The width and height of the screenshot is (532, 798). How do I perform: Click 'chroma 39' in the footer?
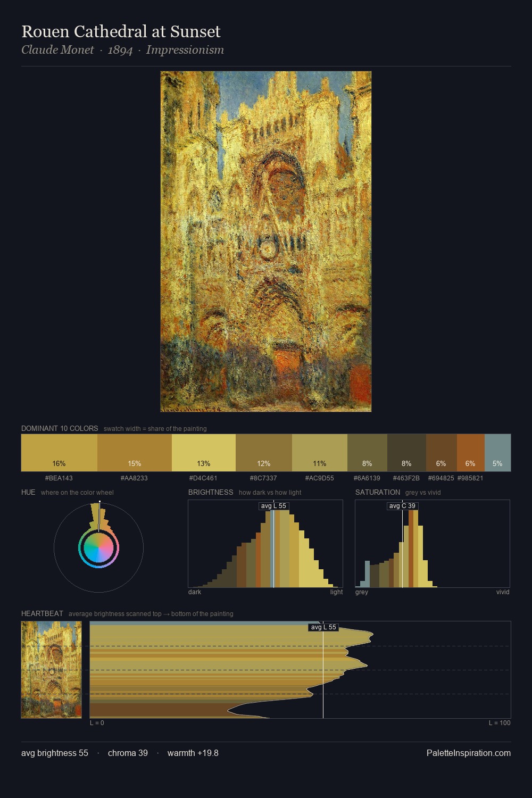128,753
